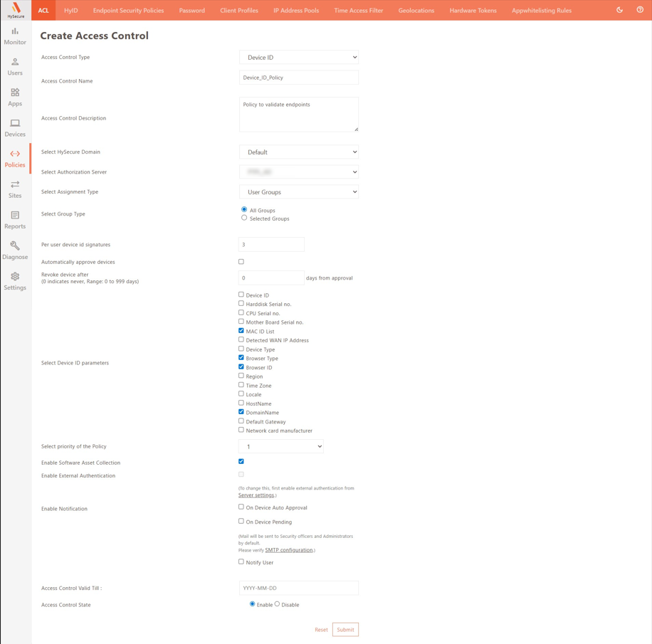Image resolution: width=652 pixels, height=644 pixels.
Task: Open the Geolocations tab
Action: click(x=416, y=11)
